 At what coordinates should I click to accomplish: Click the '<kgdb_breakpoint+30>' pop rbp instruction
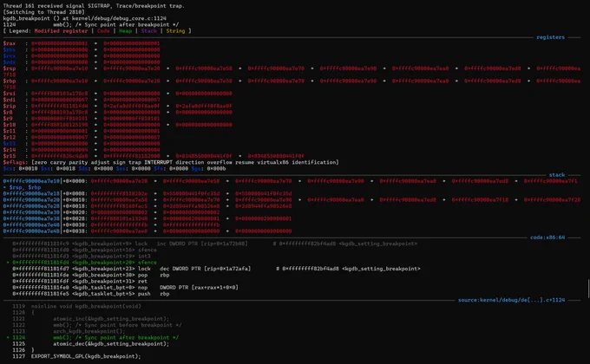[x=91, y=276]
